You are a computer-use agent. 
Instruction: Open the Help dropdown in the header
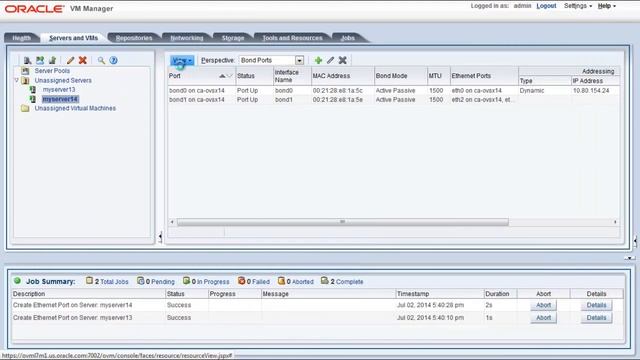click(x=607, y=6)
